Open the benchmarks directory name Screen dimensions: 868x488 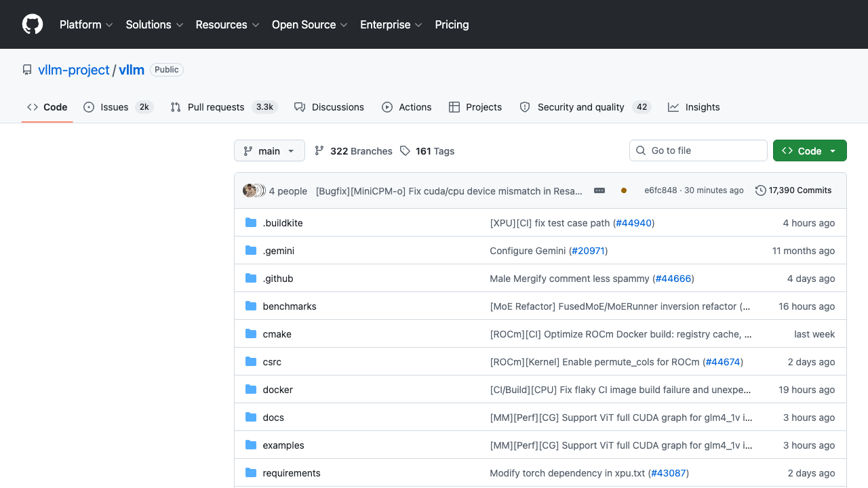(290, 306)
